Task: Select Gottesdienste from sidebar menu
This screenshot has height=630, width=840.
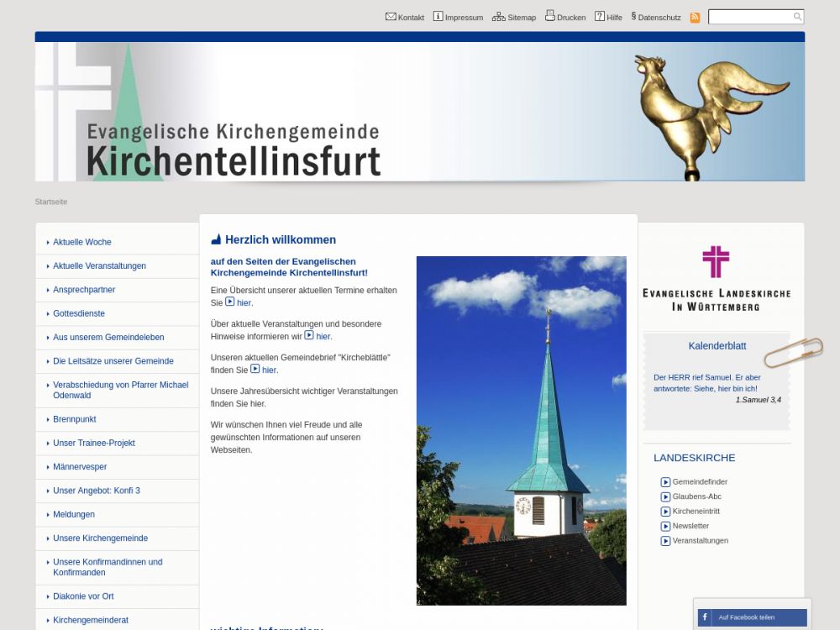Action: point(79,313)
